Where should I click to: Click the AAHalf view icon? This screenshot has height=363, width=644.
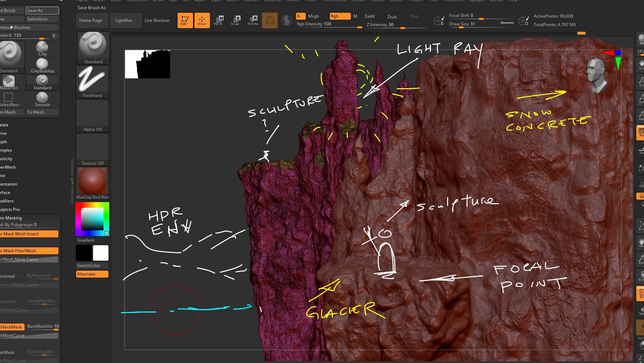pos(641,115)
